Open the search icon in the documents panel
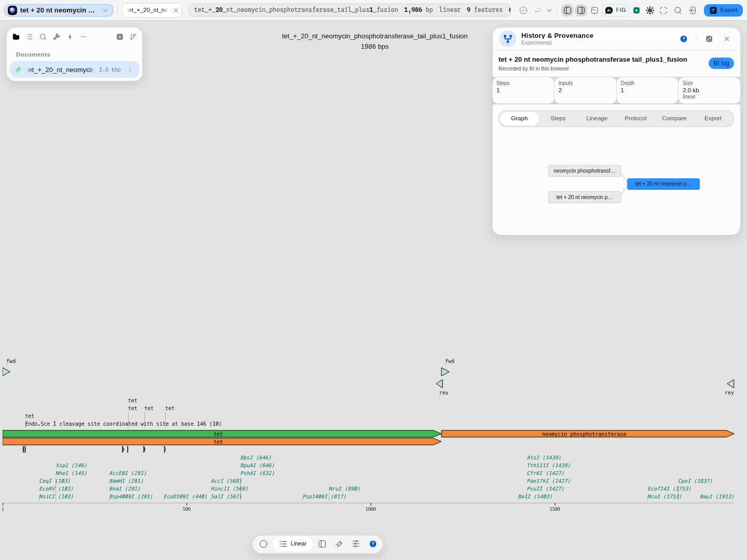 [43, 37]
